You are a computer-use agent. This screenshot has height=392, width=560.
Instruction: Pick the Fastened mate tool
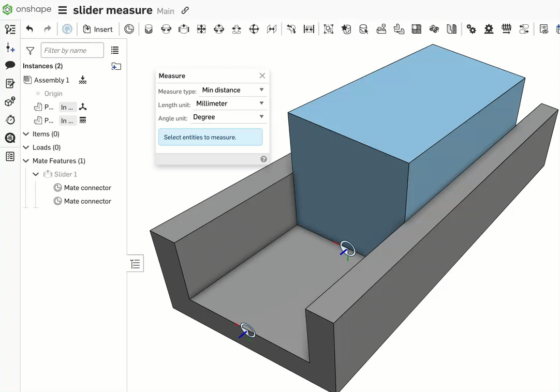(149, 29)
